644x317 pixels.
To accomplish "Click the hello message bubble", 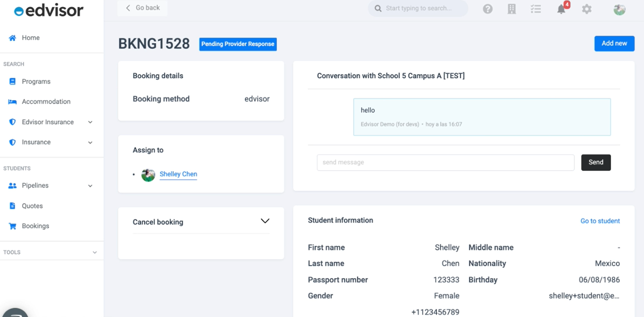I will click(x=482, y=117).
